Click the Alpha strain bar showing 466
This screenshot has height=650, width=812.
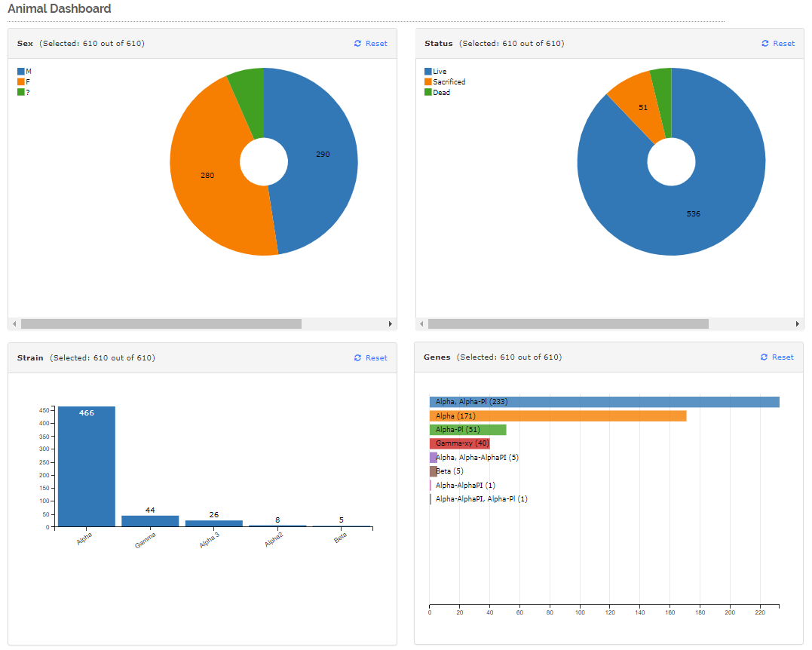point(87,466)
